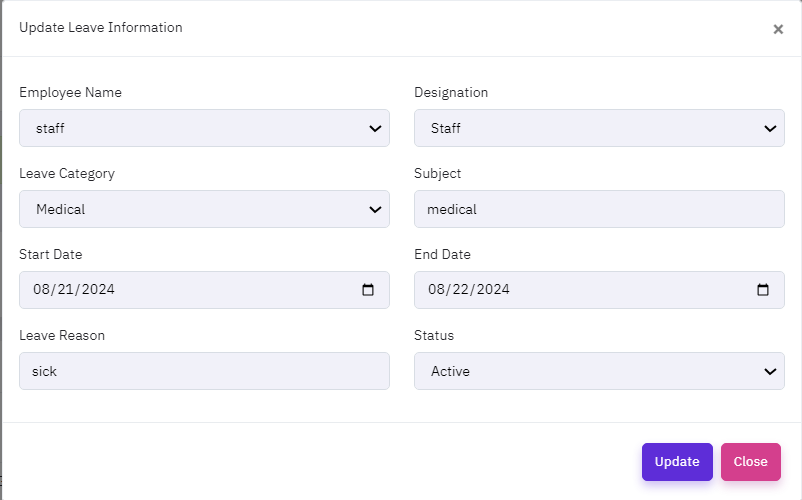Expand the Leave Category dropdown showing Medical
The width and height of the screenshot is (802, 500).
tap(204, 209)
